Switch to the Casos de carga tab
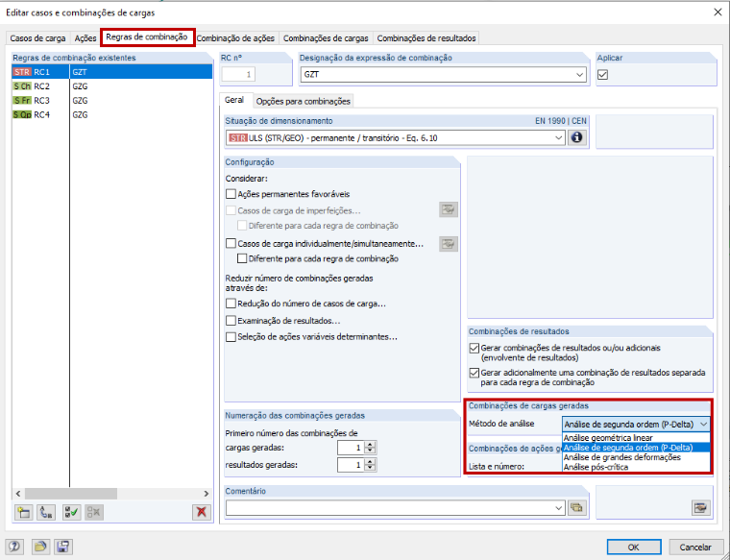The width and height of the screenshot is (730, 560). 37,38
